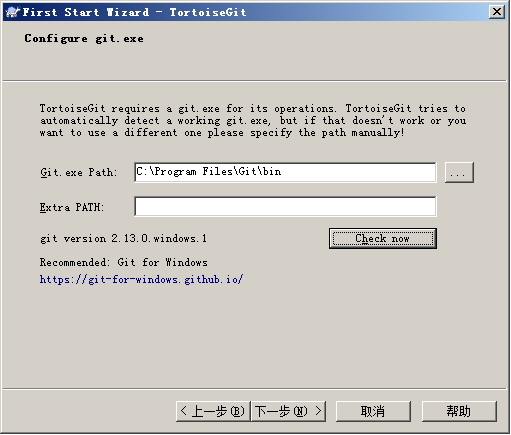
Task: Go back with the 上一步(B) button
Action: [x=213, y=411]
